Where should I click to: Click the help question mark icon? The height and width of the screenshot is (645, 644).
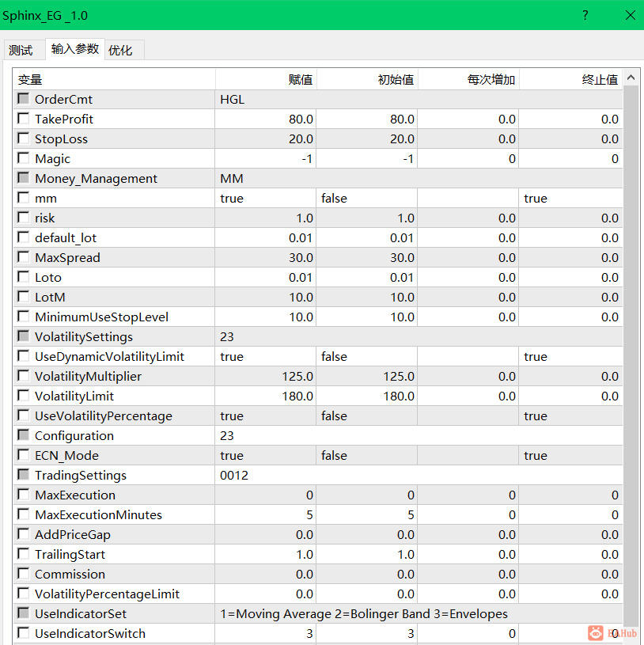tap(585, 15)
